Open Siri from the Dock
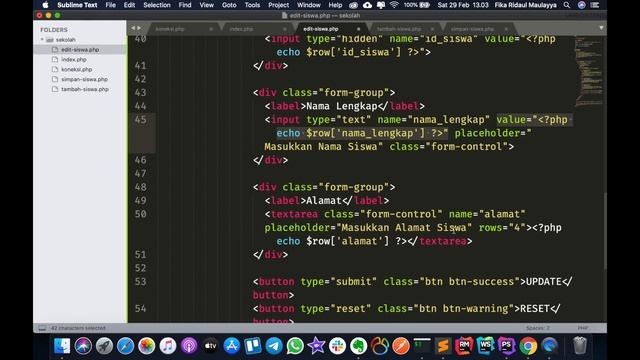This screenshot has width=640, height=360. (x=83, y=346)
